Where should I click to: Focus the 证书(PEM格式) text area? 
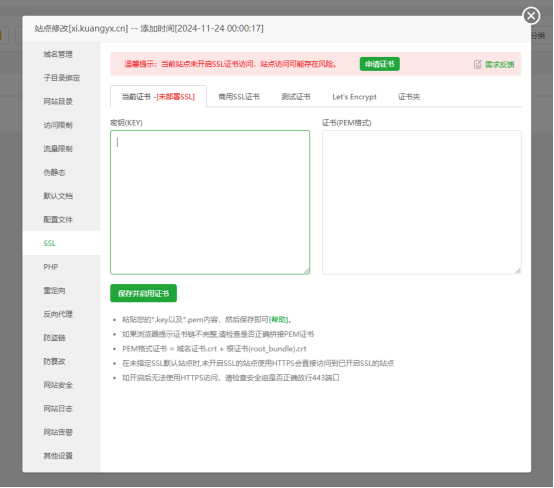click(x=422, y=202)
